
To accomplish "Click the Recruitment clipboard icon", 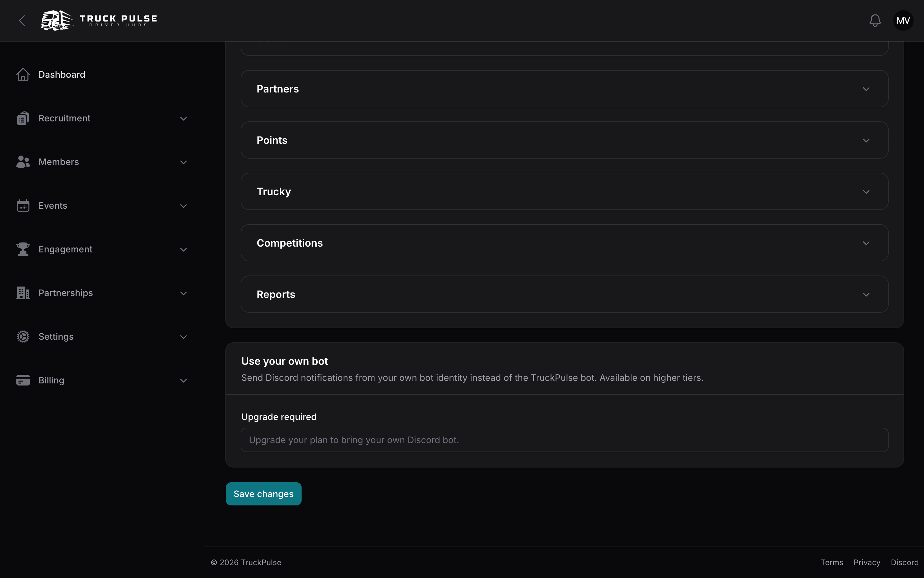I will [23, 118].
